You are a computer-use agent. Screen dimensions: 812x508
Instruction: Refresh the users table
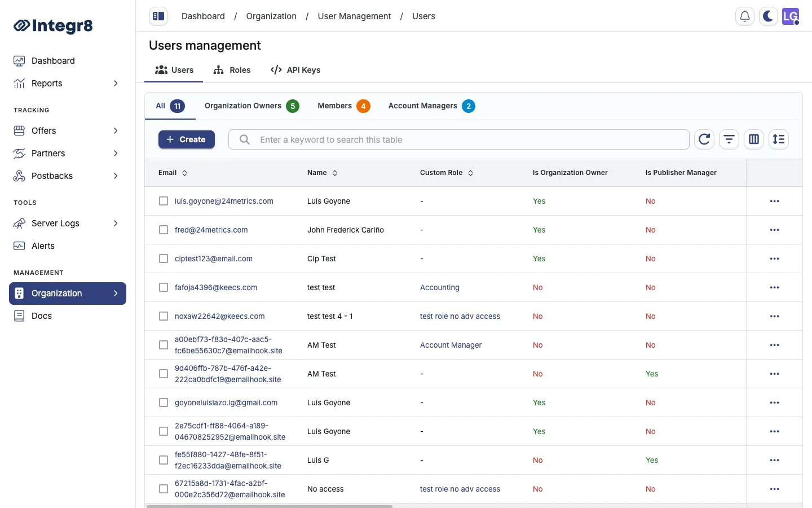[704, 139]
